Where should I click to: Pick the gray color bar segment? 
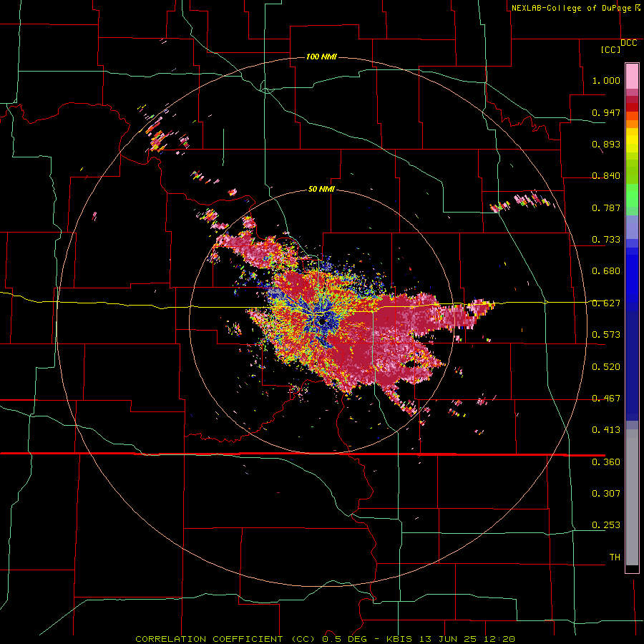(632, 497)
